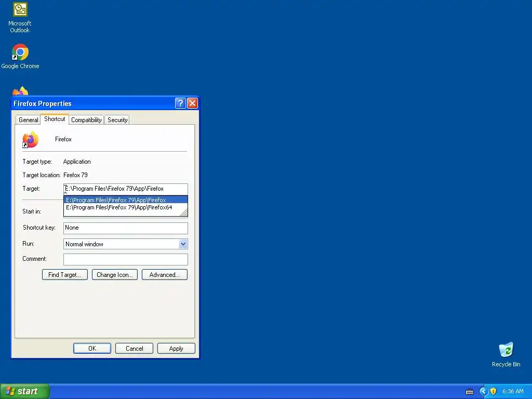Open the Compatibility tab
Viewport: 532px width, 399px height.
click(86, 120)
